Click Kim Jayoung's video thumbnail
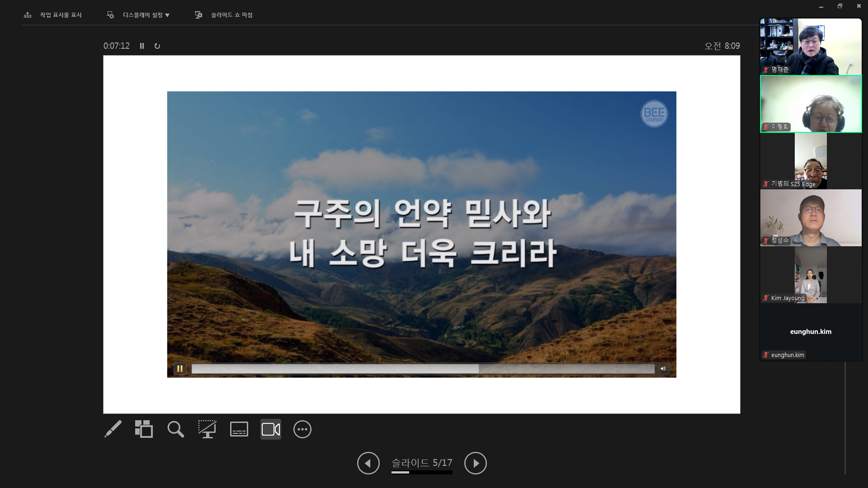 811,275
